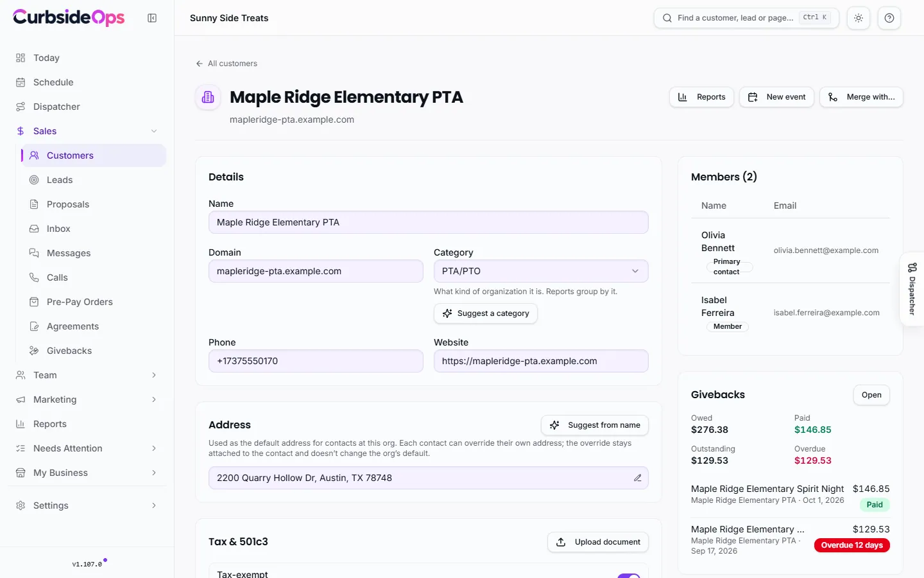Expand the My Business chevron
Viewport: 924px width, 578px height.
point(154,473)
